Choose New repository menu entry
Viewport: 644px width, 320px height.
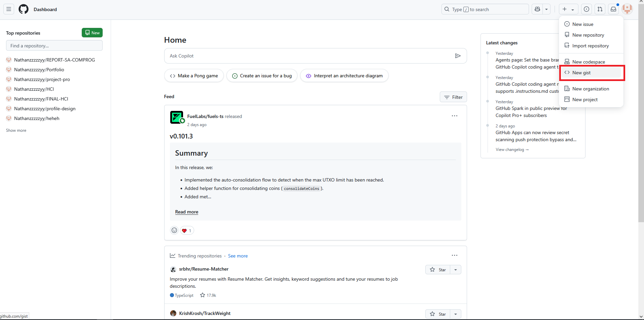point(588,35)
